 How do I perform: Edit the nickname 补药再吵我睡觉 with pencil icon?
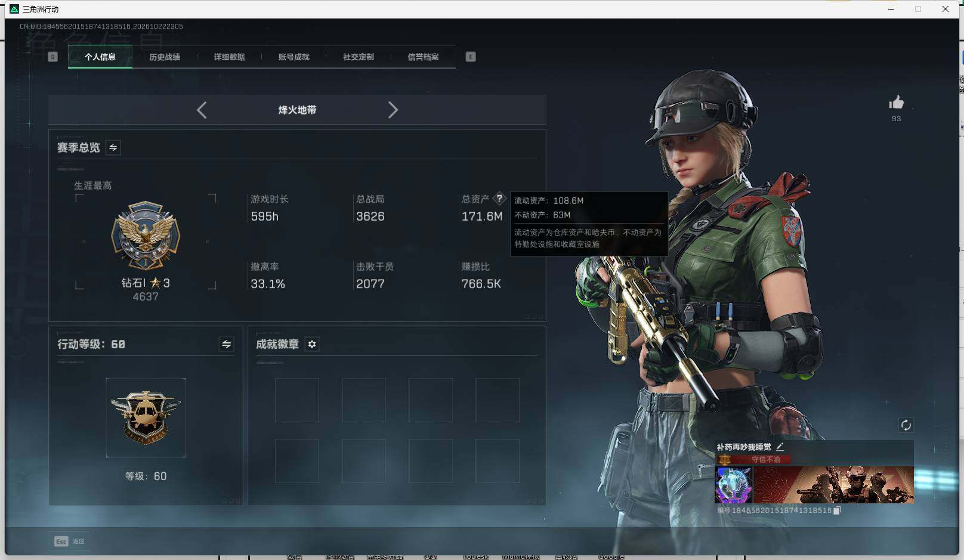click(780, 447)
